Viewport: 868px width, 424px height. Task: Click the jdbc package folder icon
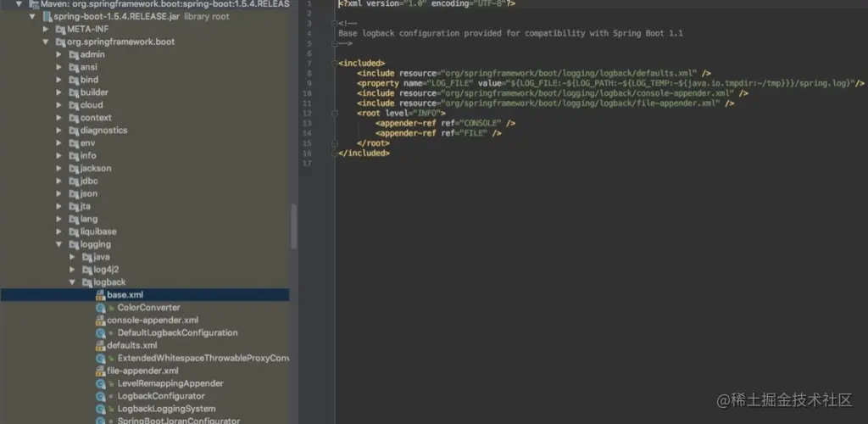point(74,181)
